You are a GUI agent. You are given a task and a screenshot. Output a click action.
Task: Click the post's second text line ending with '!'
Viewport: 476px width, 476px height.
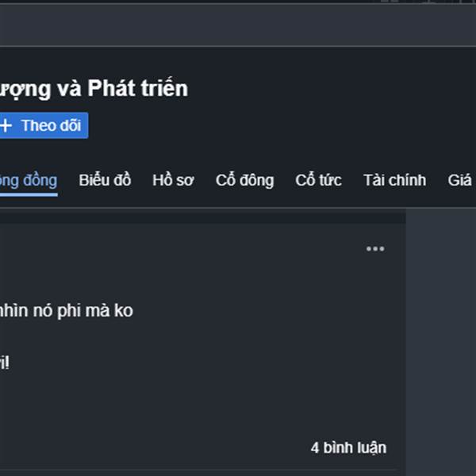pos(5,363)
